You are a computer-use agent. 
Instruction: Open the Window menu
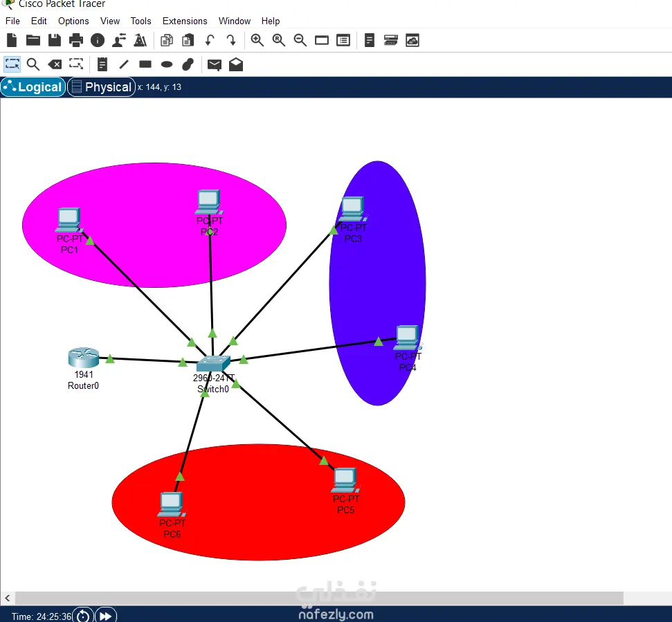coord(235,21)
